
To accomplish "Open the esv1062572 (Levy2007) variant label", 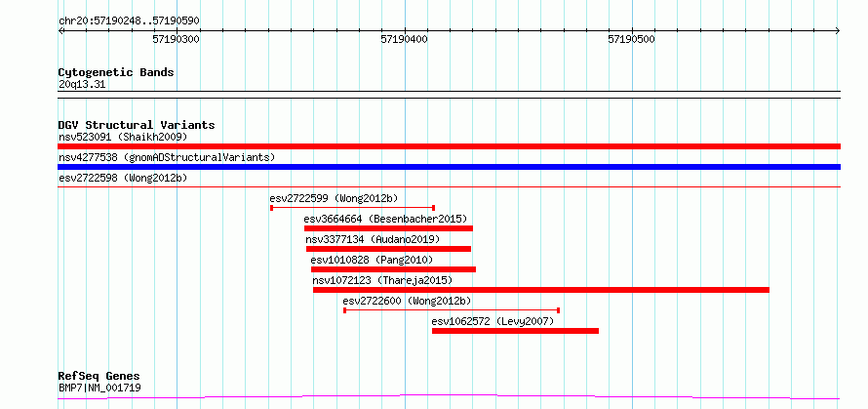I will tap(493, 321).
